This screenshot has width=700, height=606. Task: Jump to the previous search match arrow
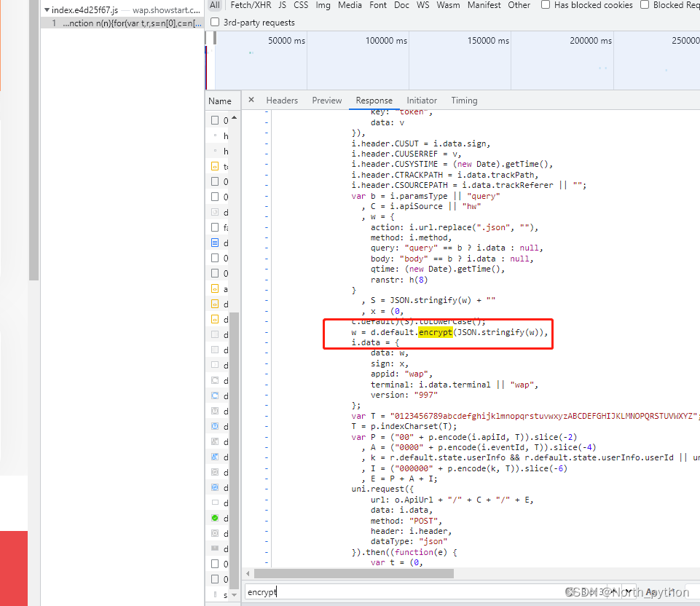tap(614, 591)
